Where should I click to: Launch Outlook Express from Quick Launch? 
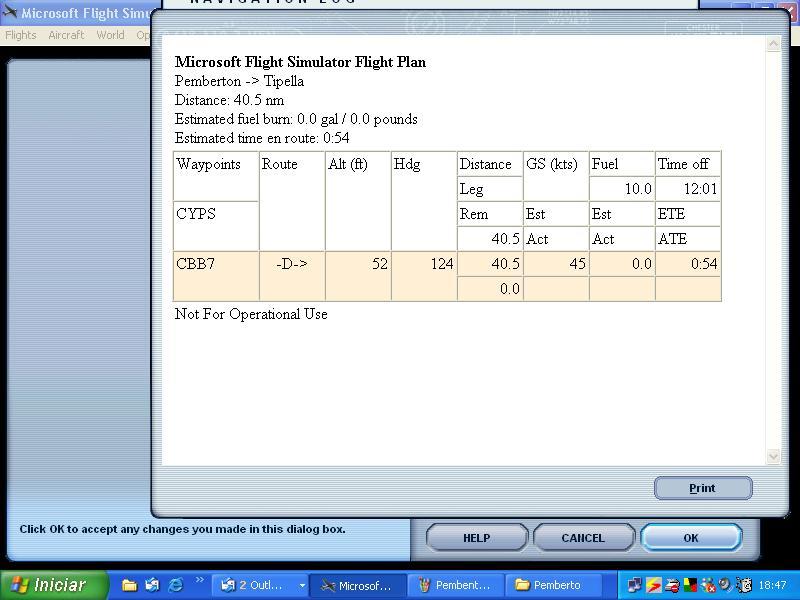[153, 585]
